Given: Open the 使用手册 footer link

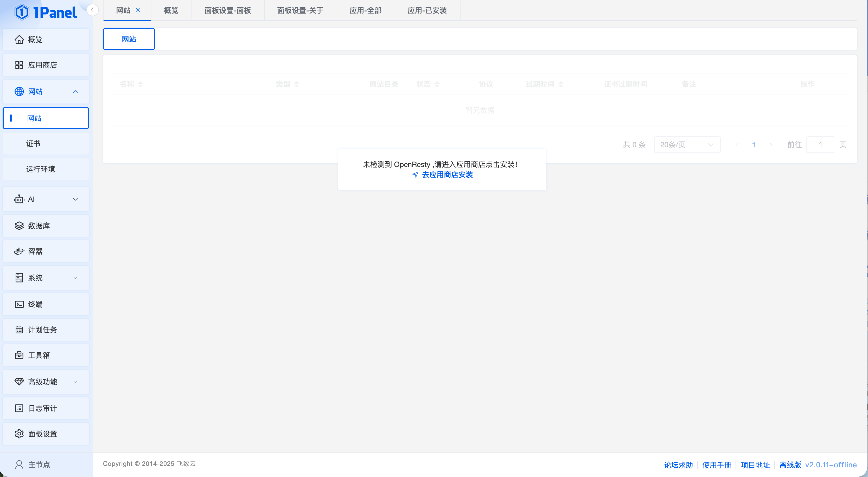Looking at the screenshot, I should tap(716, 465).
